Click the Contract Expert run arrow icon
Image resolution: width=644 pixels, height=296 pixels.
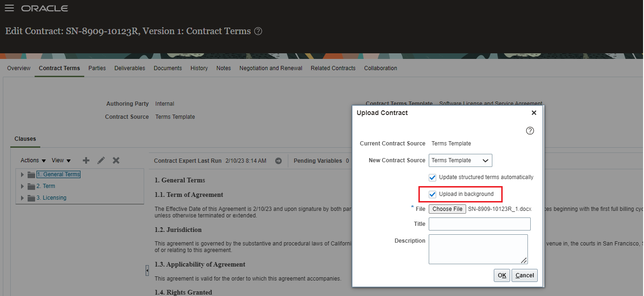(x=278, y=161)
